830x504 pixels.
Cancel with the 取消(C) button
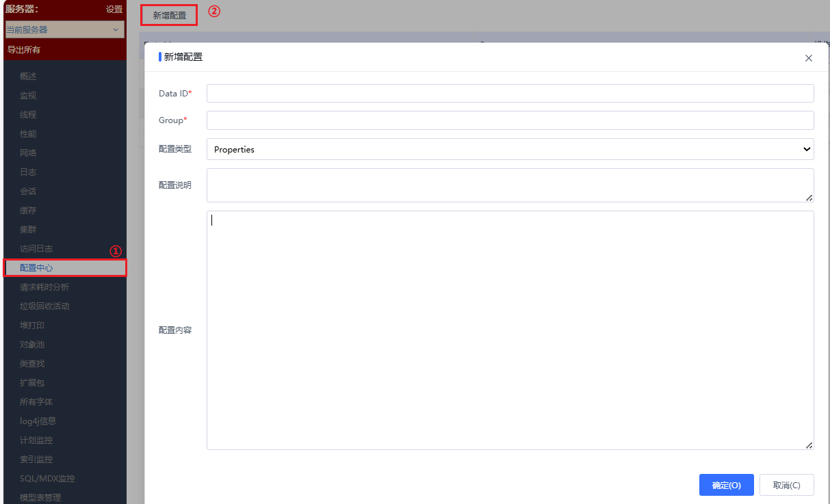click(x=787, y=485)
